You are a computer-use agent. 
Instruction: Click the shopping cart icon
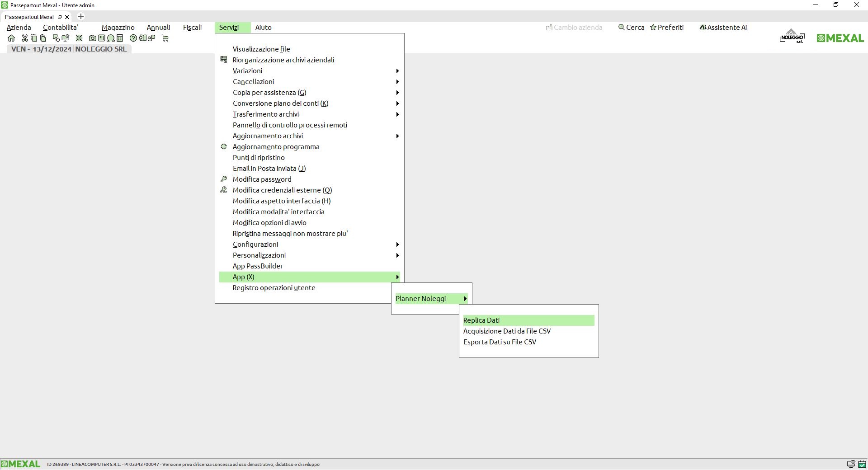165,38
